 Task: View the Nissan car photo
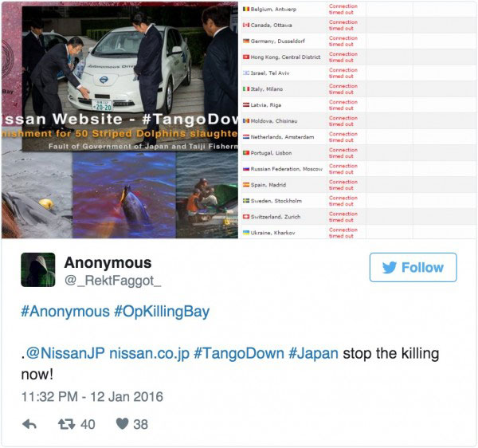(130, 79)
